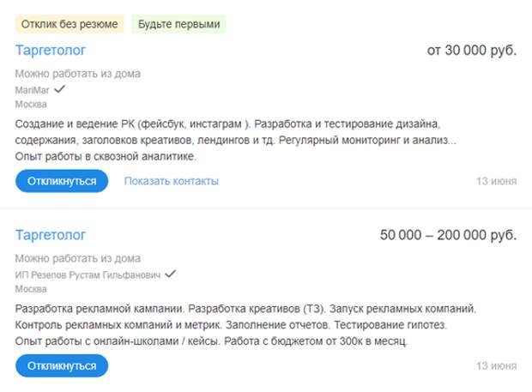Show contacts via Показать контакты link
Viewport: 532px width, 392px height.
pyautogui.click(x=171, y=181)
